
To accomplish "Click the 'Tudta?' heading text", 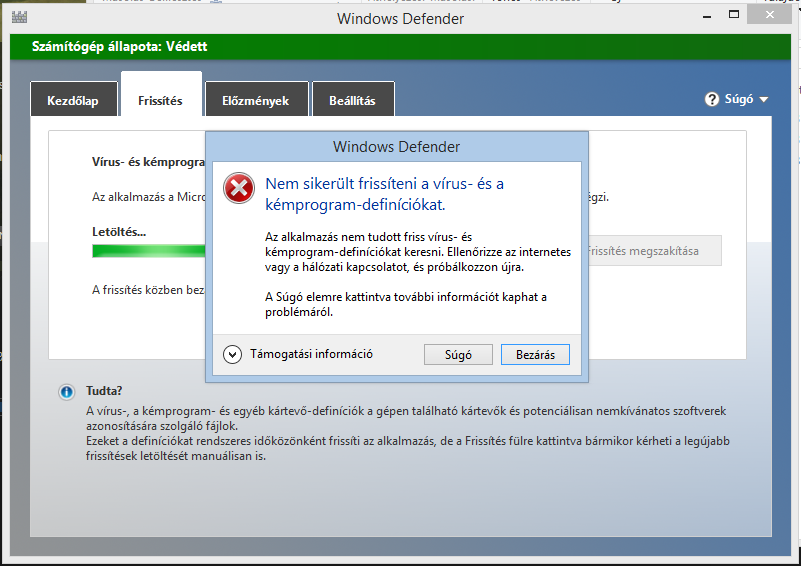I will (104, 391).
